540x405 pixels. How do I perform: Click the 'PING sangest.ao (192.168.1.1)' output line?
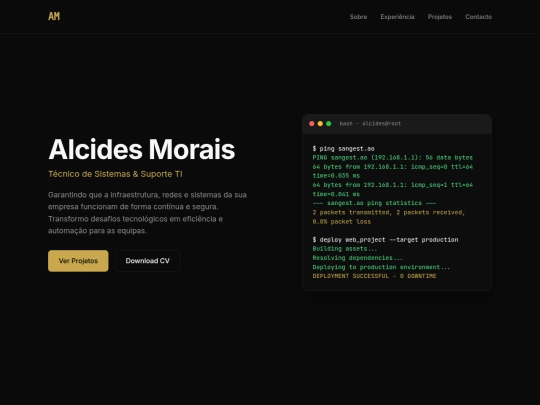(x=393, y=157)
